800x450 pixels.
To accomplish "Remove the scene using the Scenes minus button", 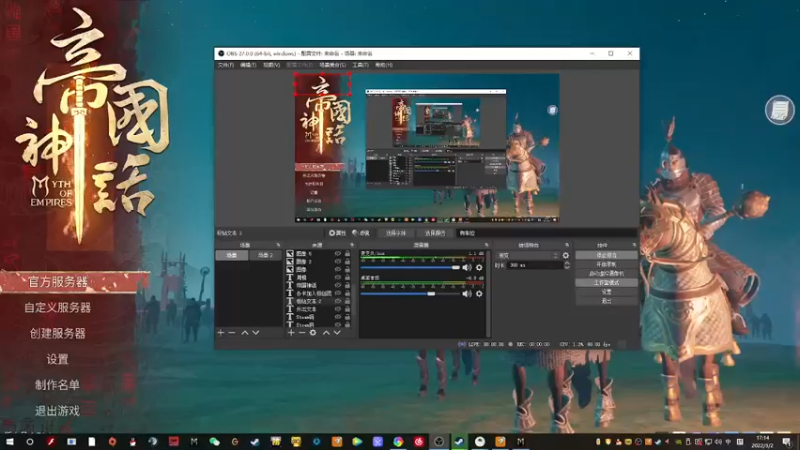I will (232, 333).
